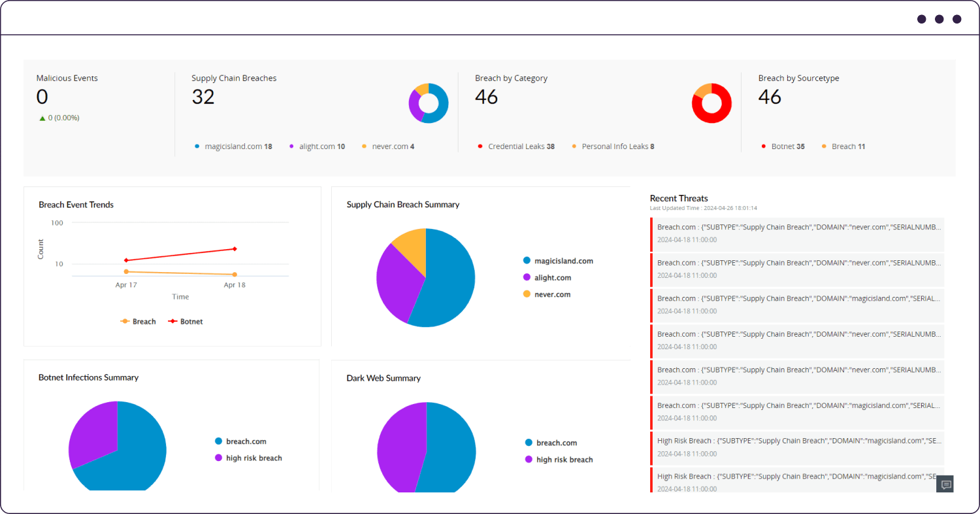Toggle never.com in Supply Chain Breach Summary legend
Viewport: 980px width, 514px height.
coord(547,294)
